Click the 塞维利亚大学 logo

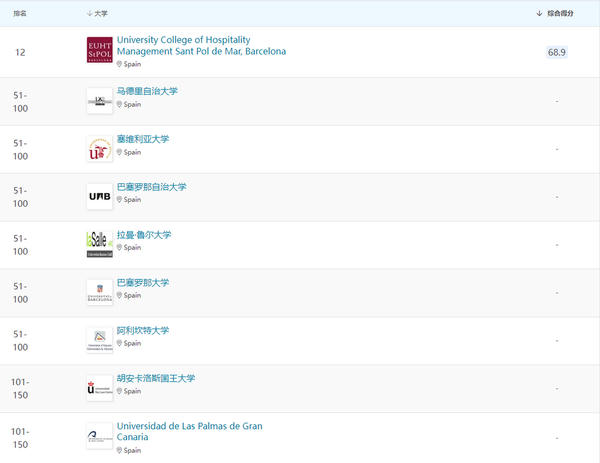coord(99,149)
